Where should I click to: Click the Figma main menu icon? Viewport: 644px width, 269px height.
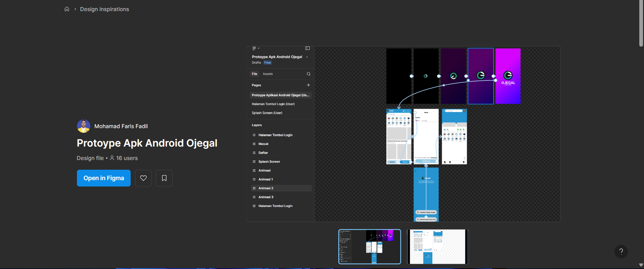254,48
